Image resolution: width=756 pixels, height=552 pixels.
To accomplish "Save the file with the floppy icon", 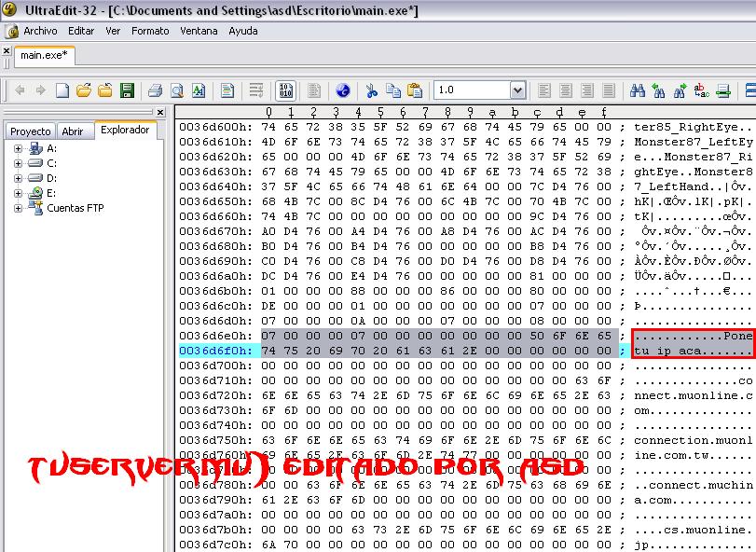I will [x=128, y=90].
